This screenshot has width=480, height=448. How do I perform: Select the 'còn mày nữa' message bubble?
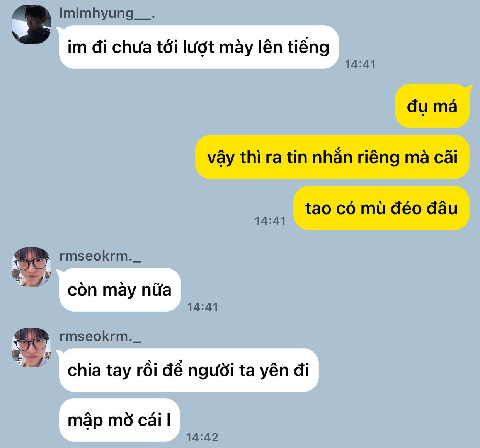[120, 290]
